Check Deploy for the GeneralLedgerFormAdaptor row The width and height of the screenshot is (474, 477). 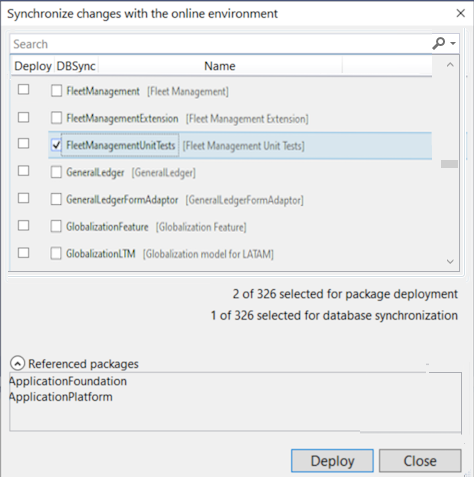23,198
